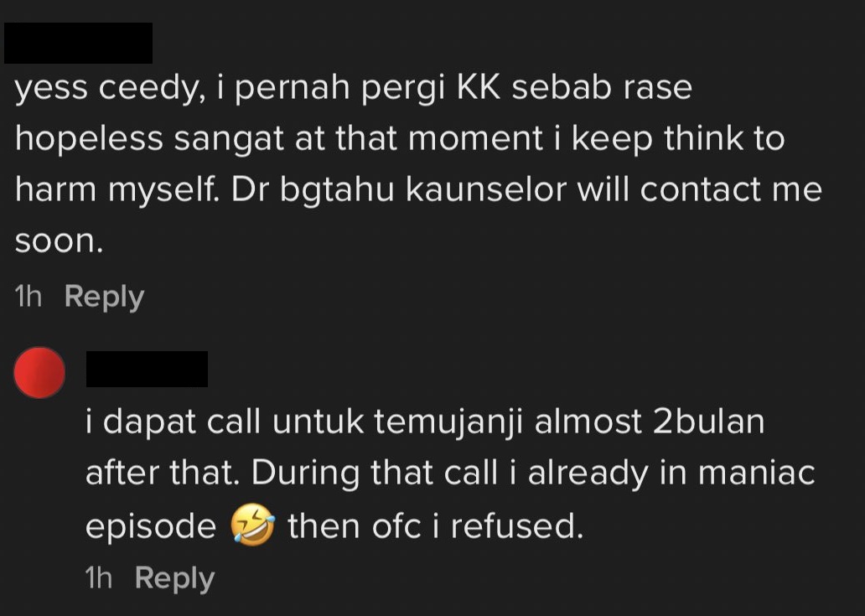Select the word 'maniac' in the reply comment
Screen dimensions: 865x616
[x=756, y=473]
